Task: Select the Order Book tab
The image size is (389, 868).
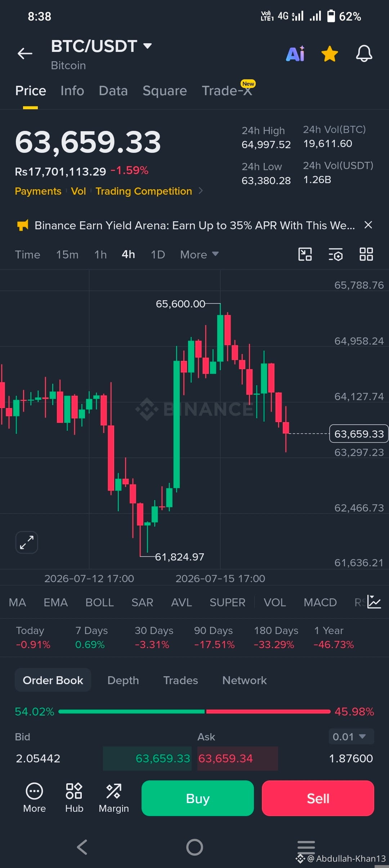Action: tap(53, 680)
